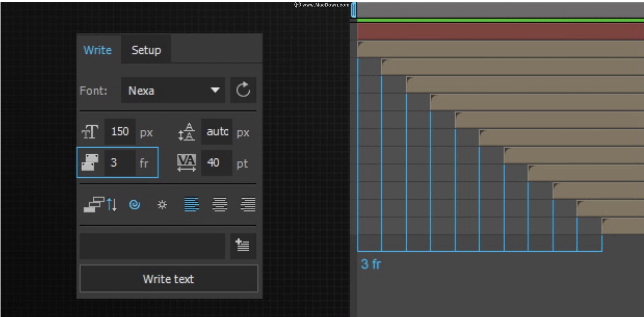
Task: Click the stacked layers sequence icon
Action: pos(94,205)
